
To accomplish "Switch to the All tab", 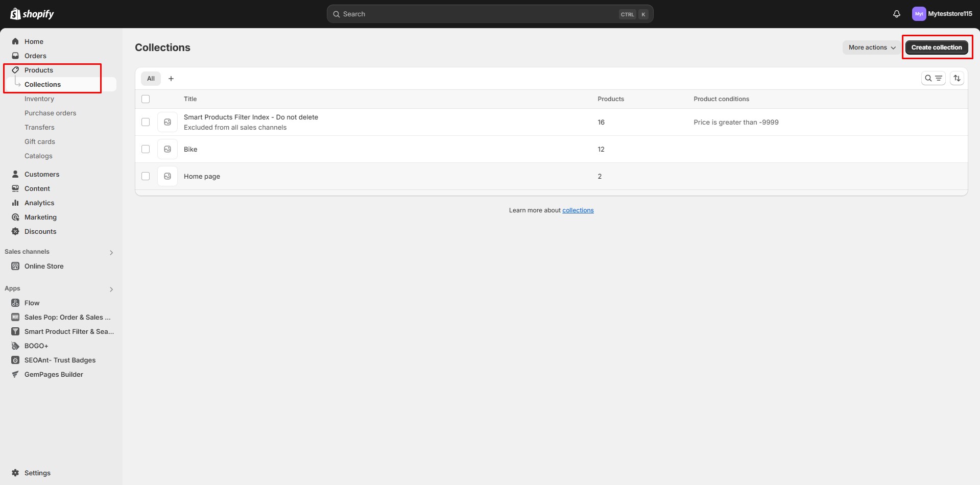I will click(151, 78).
